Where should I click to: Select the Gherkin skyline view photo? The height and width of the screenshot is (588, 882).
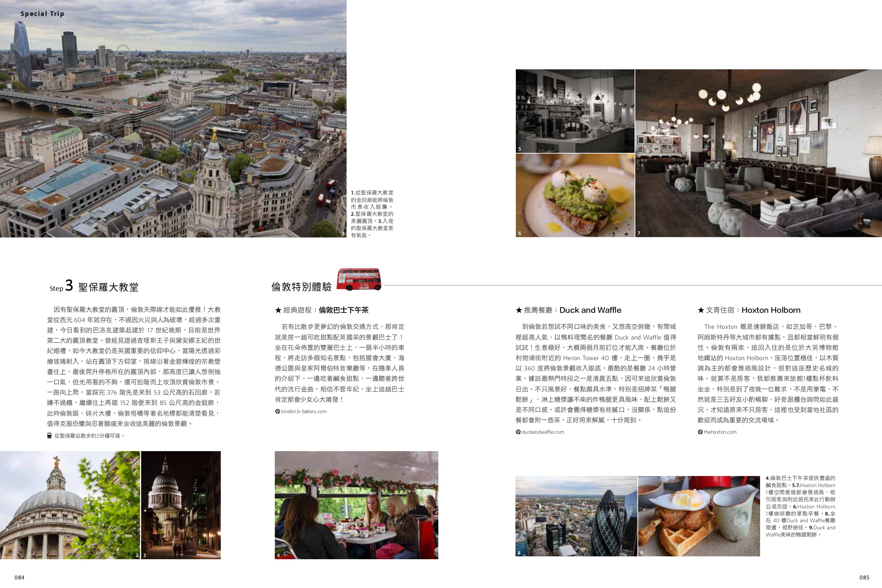point(576,516)
